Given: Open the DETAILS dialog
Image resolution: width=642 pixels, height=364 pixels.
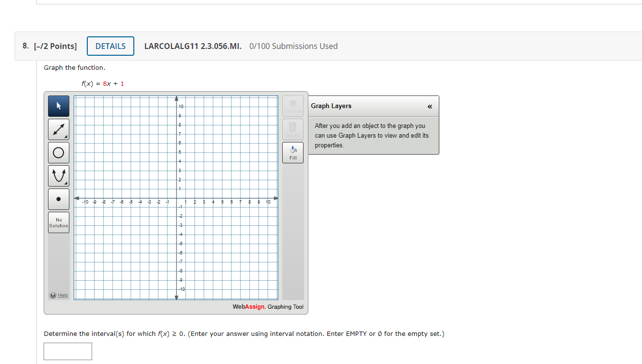Looking at the screenshot, I should pos(110,46).
